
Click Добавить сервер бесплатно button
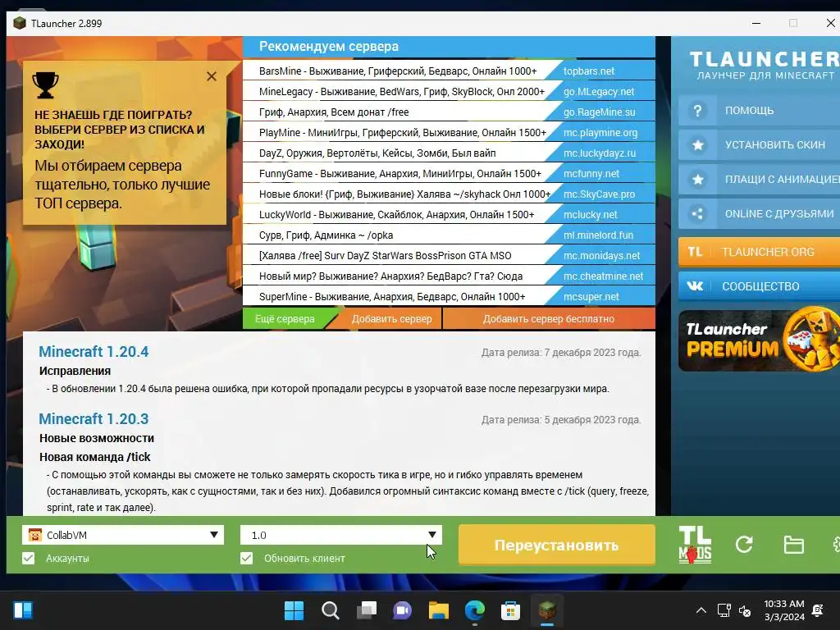[x=549, y=319]
